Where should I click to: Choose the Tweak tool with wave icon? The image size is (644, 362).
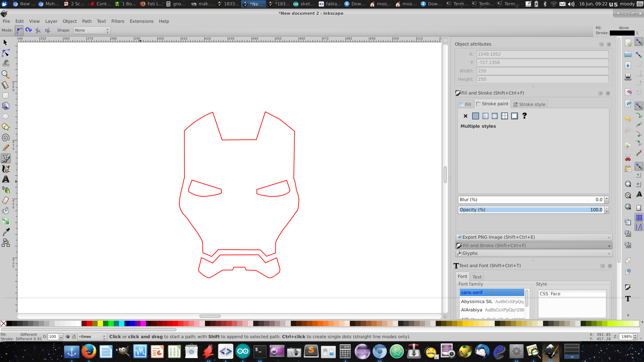(x=5, y=63)
